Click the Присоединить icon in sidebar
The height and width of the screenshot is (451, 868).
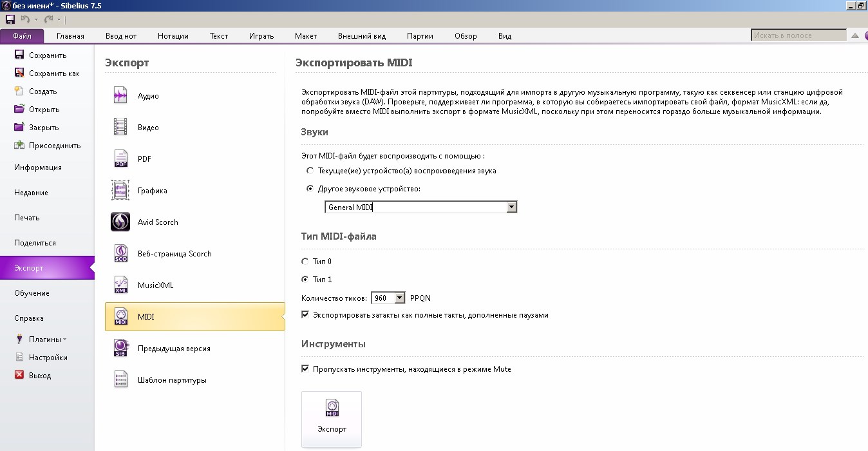19,145
